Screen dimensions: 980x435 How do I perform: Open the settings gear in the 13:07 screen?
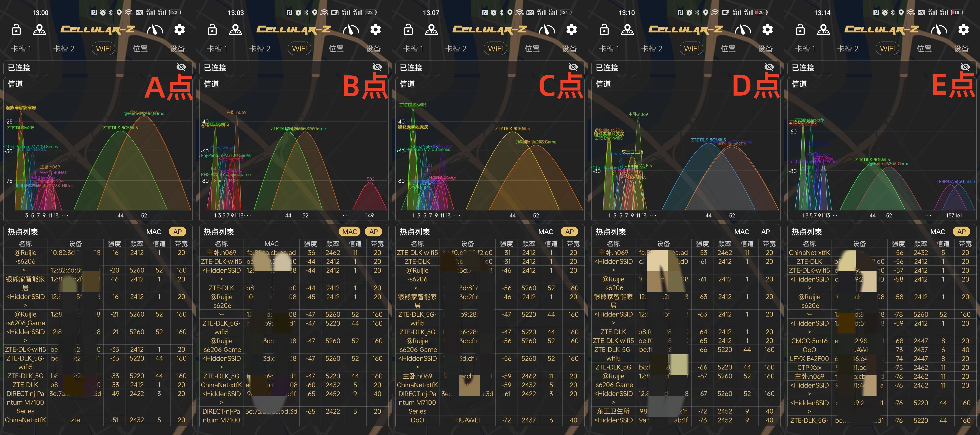tap(571, 29)
